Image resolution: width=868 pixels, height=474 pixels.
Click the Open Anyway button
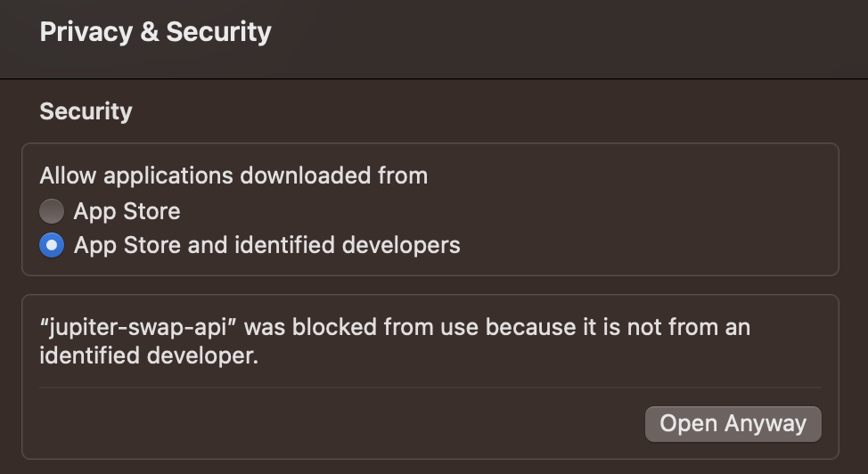733,423
